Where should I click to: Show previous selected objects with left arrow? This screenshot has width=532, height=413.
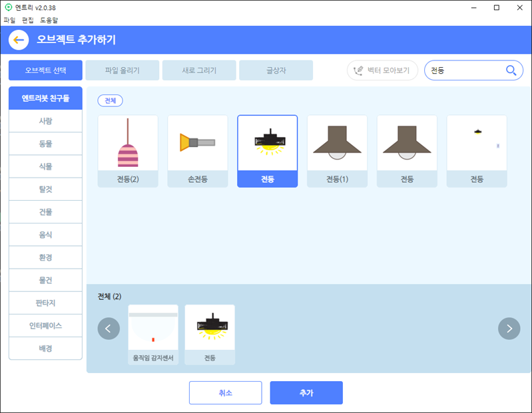[x=109, y=329]
